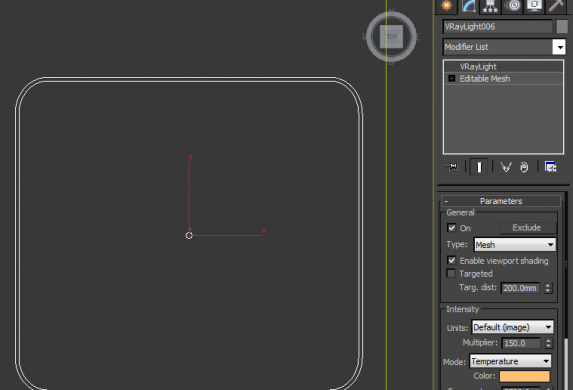Click Make Unique icon
Viewport: 573px width, 390px height.
pyautogui.click(x=506, y=167)
